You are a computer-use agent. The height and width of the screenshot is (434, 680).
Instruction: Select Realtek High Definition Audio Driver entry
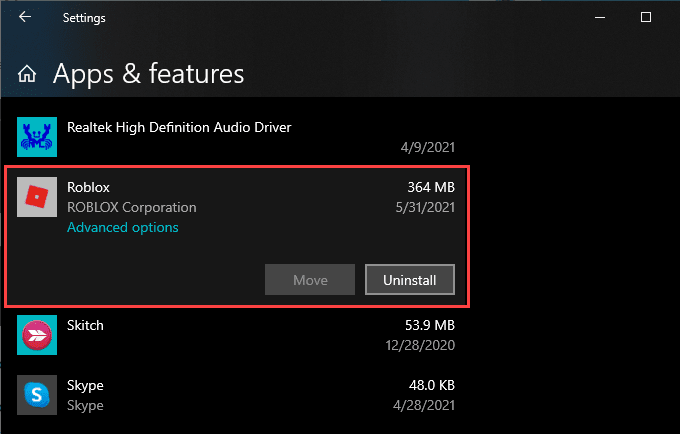tap(179, 127)
